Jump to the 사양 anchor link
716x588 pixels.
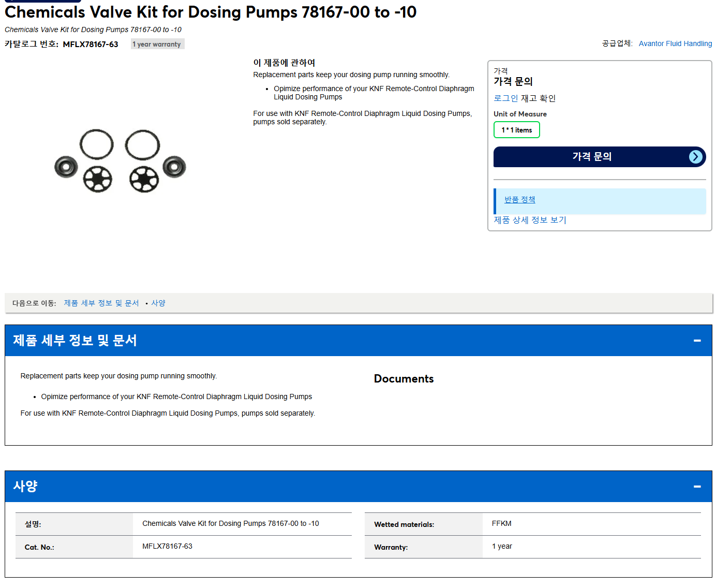click(x=158, y=303)
